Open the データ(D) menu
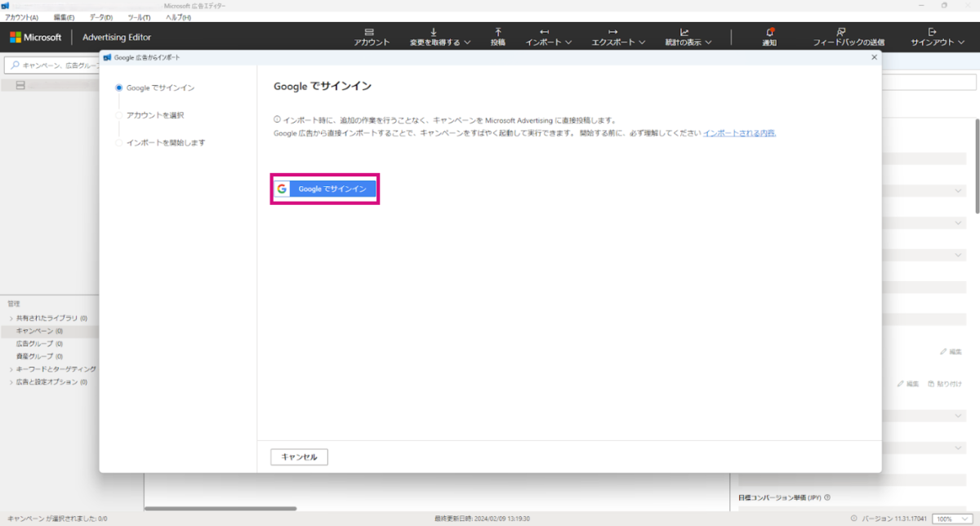The width and height of the screenshot is (980, 526). click(101, 17)
